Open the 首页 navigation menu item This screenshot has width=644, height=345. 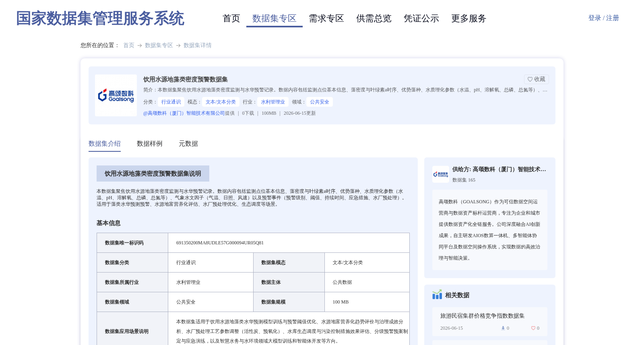coord(231,19)
